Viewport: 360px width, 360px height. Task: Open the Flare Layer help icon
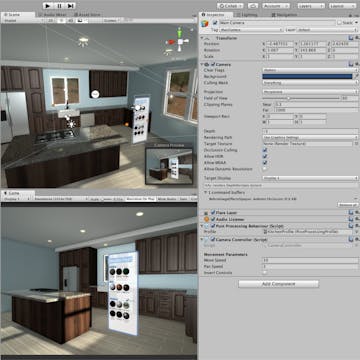[351, 212]
